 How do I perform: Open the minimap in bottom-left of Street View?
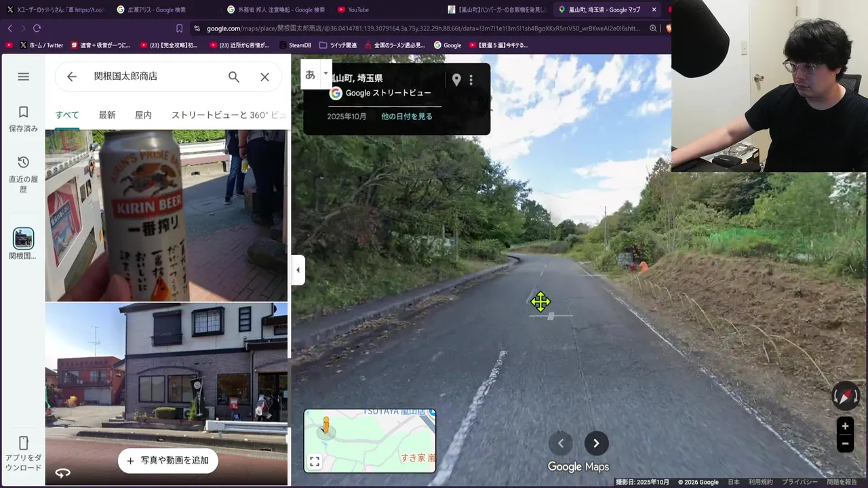(370, 441)
